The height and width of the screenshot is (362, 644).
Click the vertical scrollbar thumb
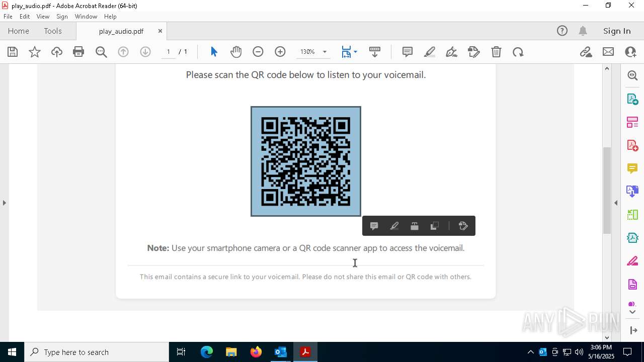coord(607,190)
